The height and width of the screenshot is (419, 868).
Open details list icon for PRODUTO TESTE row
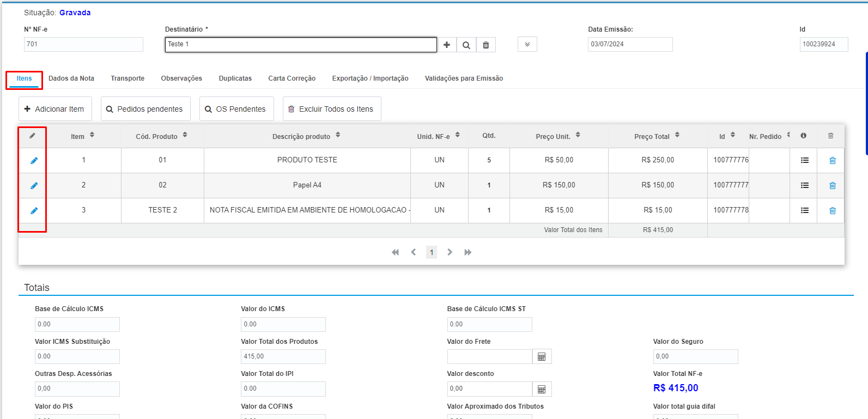click(805, 160)
